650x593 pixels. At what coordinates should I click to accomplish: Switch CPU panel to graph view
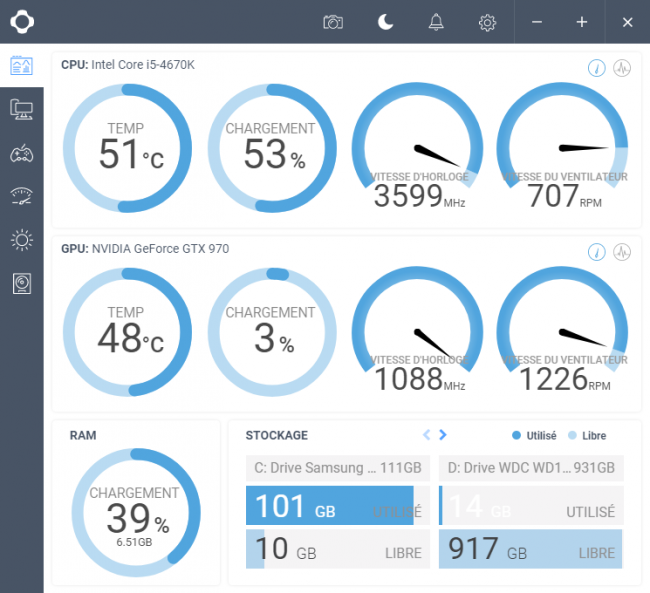click(622, 68)
